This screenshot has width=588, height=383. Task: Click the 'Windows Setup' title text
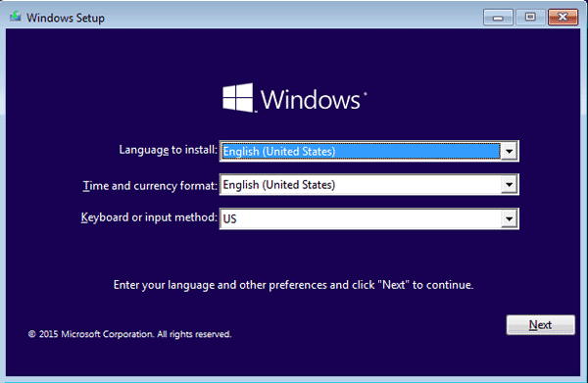[x=66, y=18]
